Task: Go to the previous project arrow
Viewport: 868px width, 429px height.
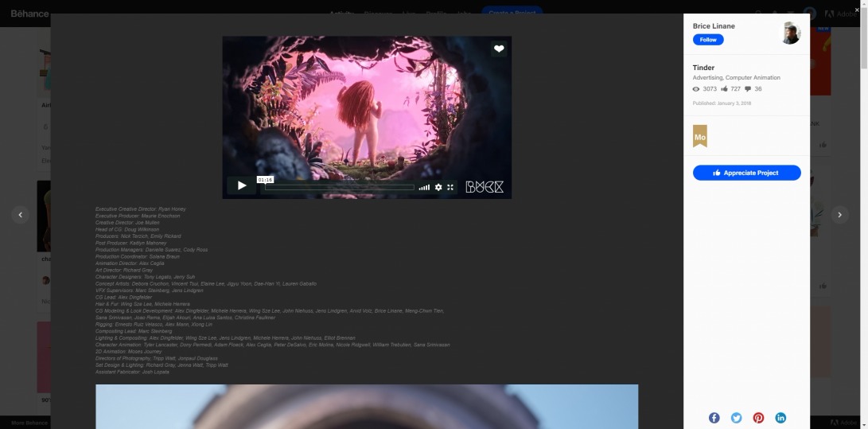Action: pos(21,215)
